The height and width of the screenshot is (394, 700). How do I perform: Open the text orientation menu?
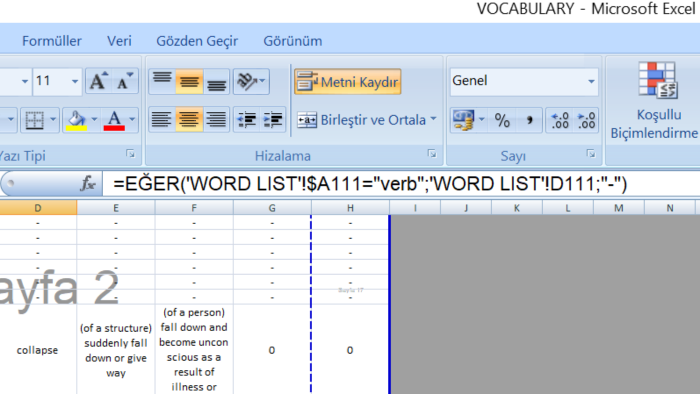[x=251, y=81]
